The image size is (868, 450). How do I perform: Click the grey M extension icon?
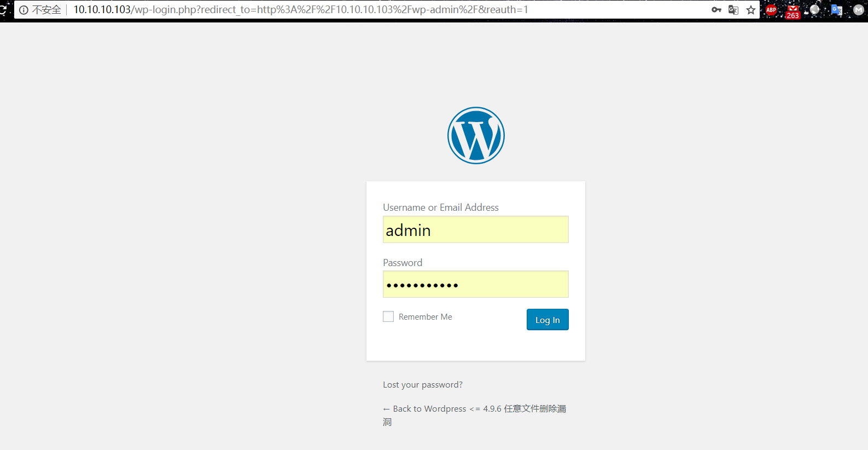858,10
